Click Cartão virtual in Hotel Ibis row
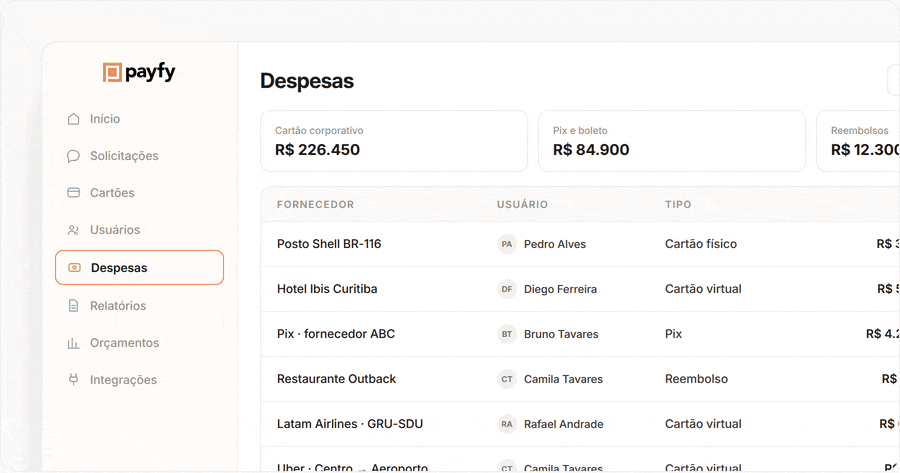The height and width of the screenshot is (473, 900). coord(703,289)
